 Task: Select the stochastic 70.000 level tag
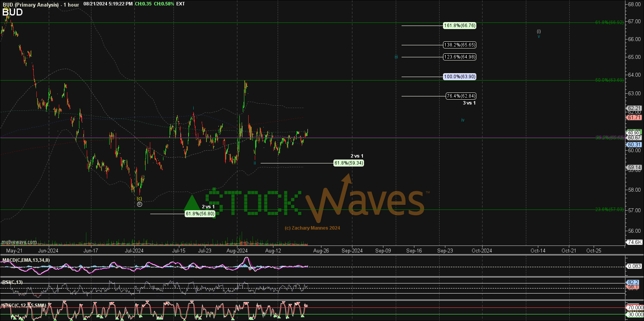635,308
